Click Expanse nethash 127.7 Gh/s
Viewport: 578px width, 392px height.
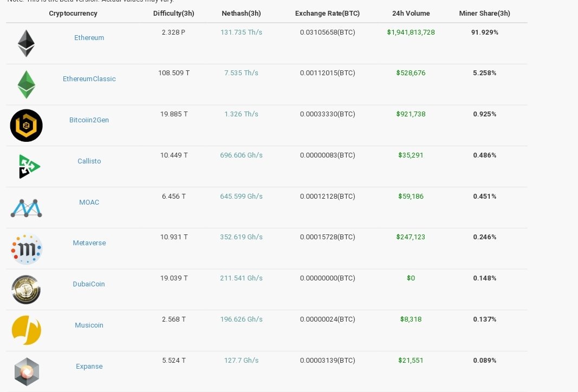point(242,360)
